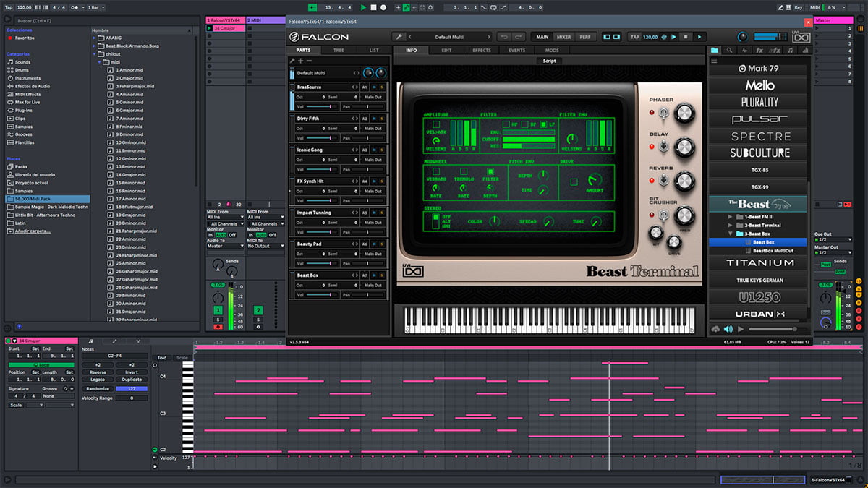Viewport: 868px width, 488px height.
Task: Toggle the Bit Crusher switch
Action: [662, 216]
